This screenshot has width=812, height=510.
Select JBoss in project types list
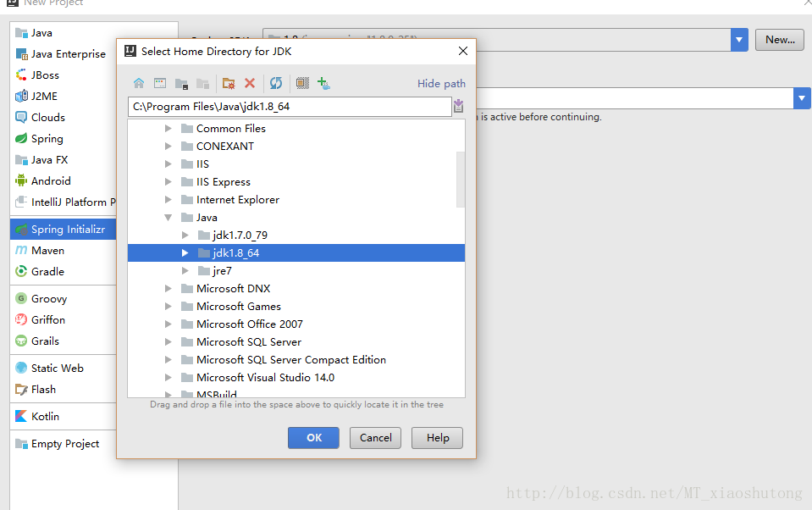(62, 75)
